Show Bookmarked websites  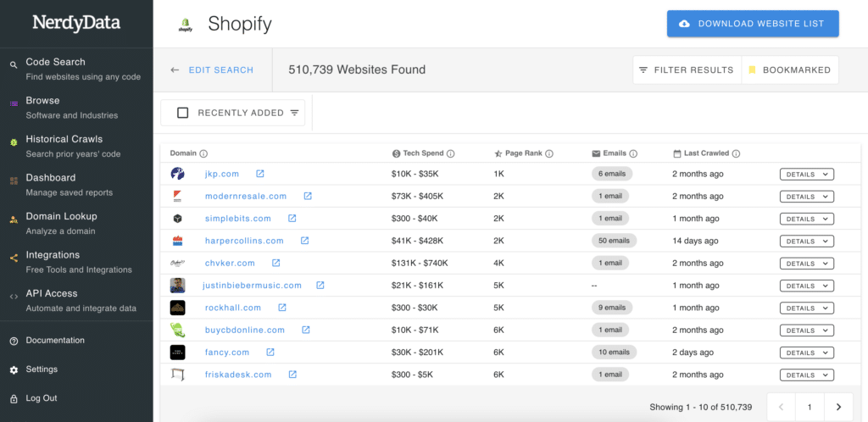(x=790, y=70)
